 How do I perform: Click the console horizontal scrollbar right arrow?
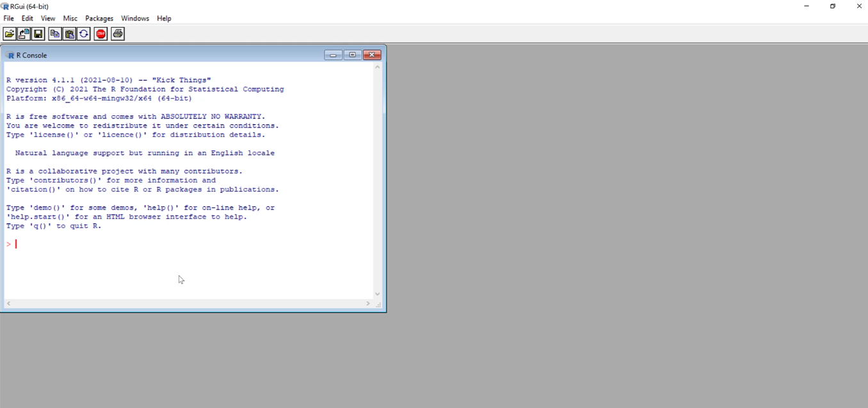(368, 304)
